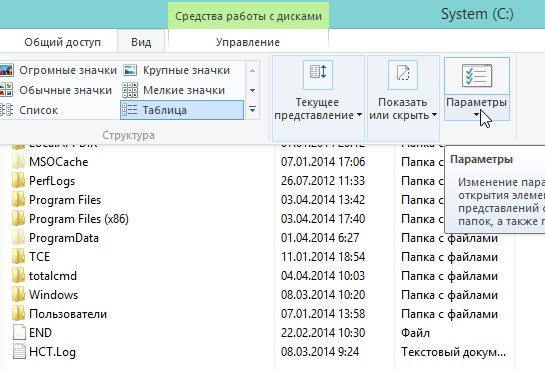
Task: Click date 07.01.2014 13:58
Action: pos(323,314)
